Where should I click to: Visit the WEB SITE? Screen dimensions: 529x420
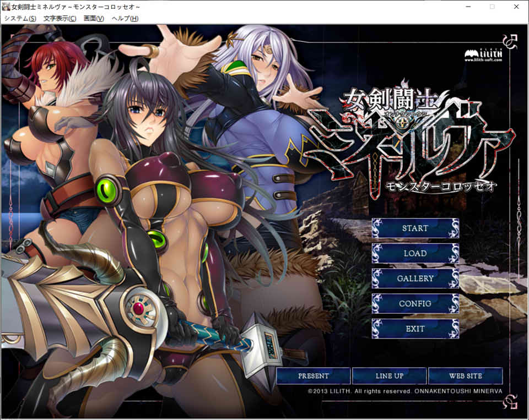(x=465, y=376)
